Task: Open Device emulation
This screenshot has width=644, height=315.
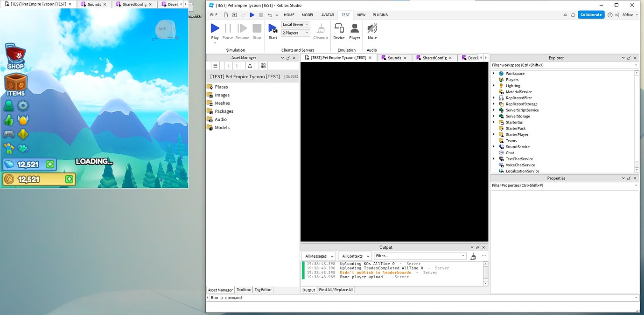Action: [339, 32]
